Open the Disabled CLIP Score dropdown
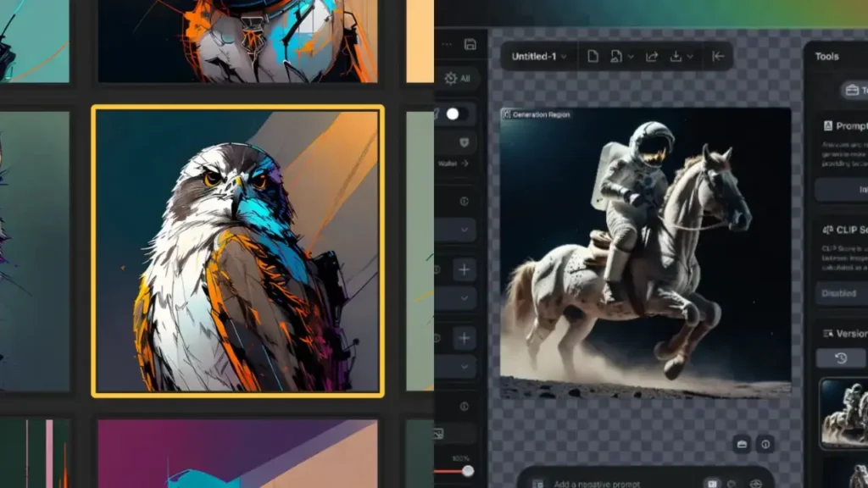868x488 pixels. [x=841, y=293]
